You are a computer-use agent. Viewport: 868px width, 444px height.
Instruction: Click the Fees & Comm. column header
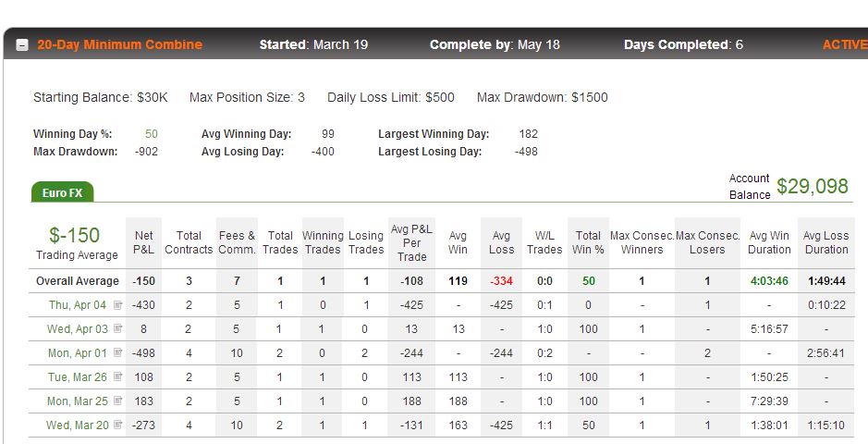[237, 242]
